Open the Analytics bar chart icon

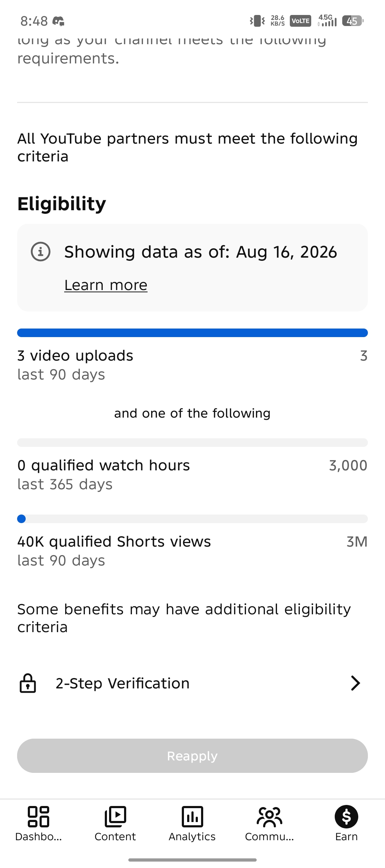192,816
